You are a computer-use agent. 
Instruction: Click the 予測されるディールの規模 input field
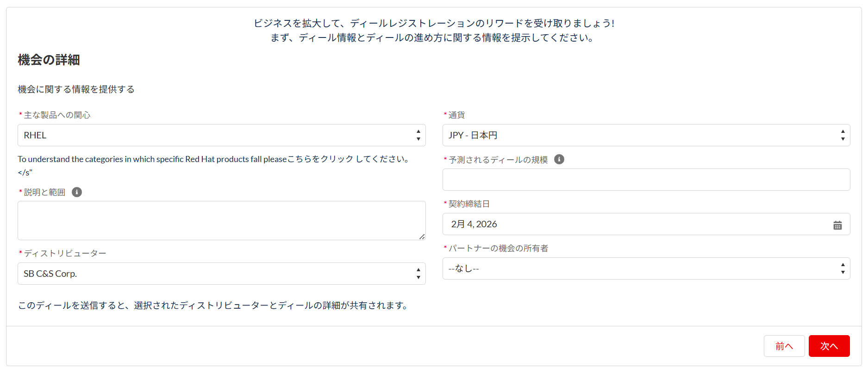(646, 180)
